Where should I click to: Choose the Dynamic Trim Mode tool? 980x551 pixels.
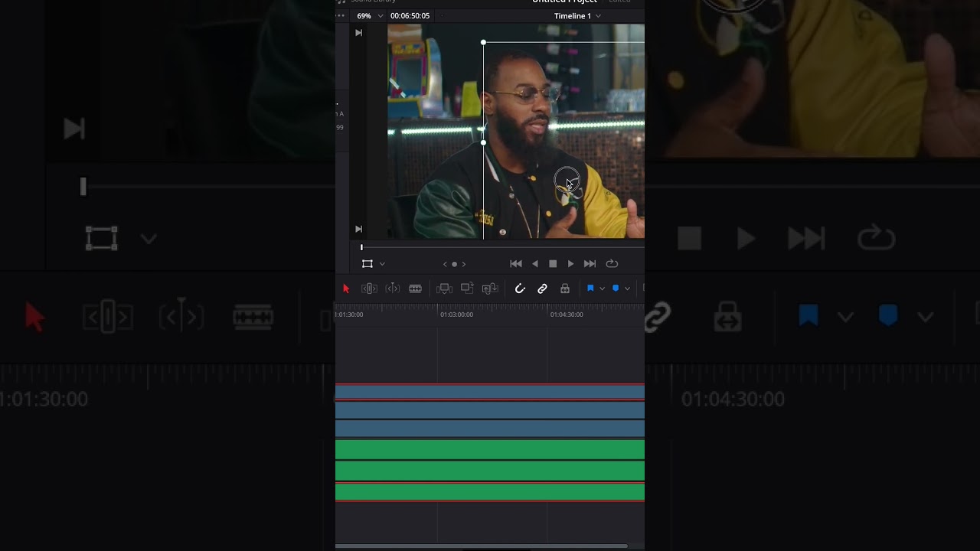(x=392, y=289)
